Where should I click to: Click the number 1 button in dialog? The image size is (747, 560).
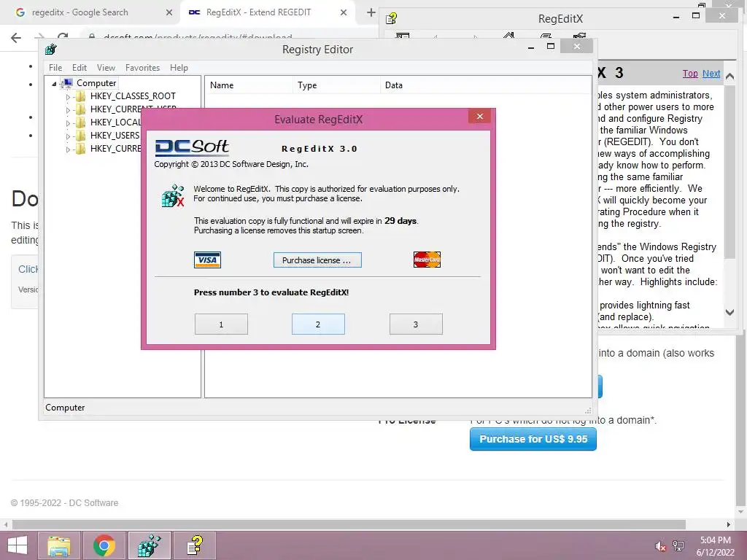point(221,324)
